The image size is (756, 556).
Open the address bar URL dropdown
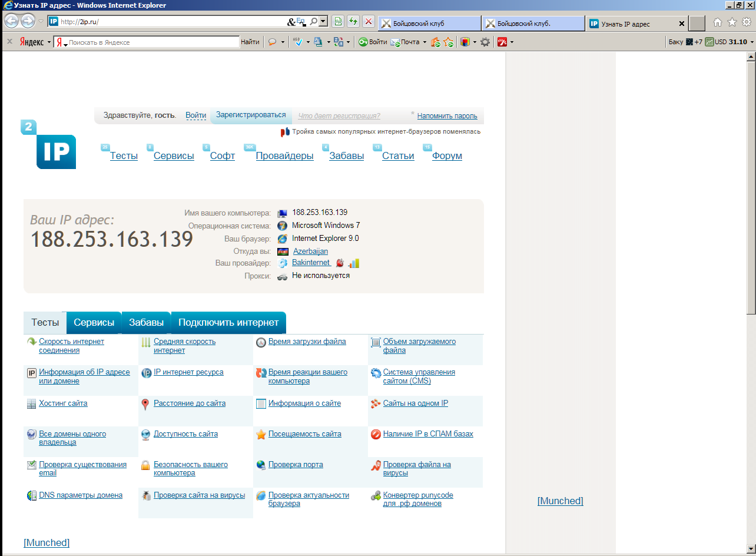(x=323, y=22)
